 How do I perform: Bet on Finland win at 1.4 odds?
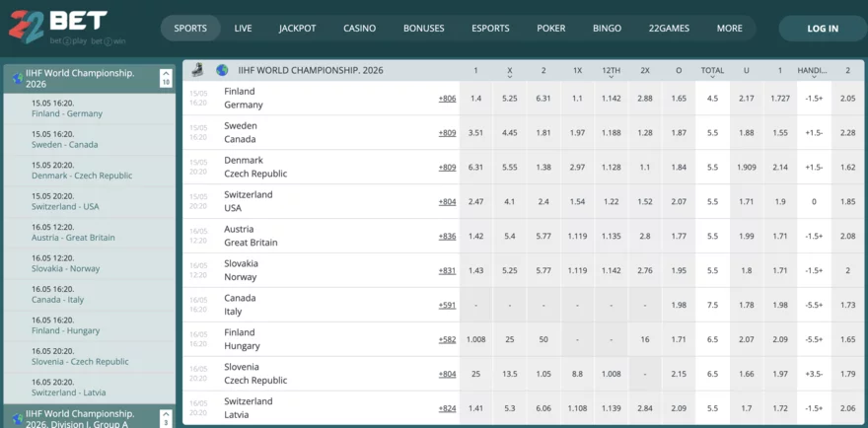click(476, 99)
